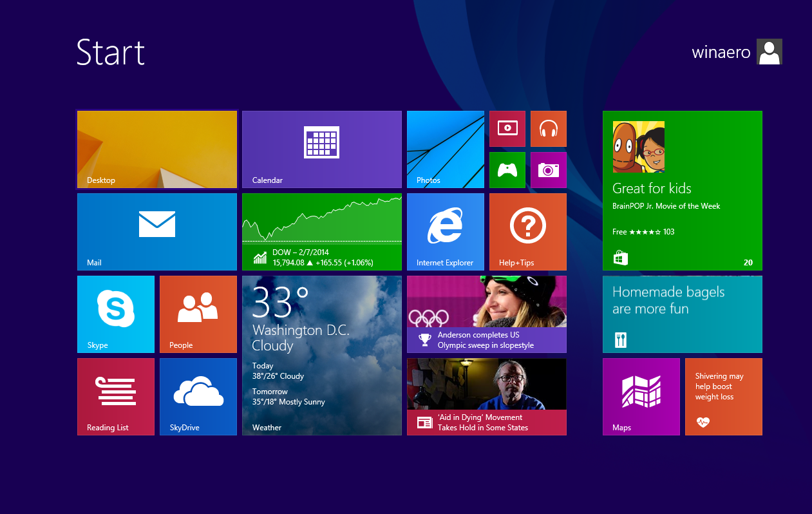Click 'Tomorrow 35°/18° Mostly Sunny' forecast text

coord(288,397)
